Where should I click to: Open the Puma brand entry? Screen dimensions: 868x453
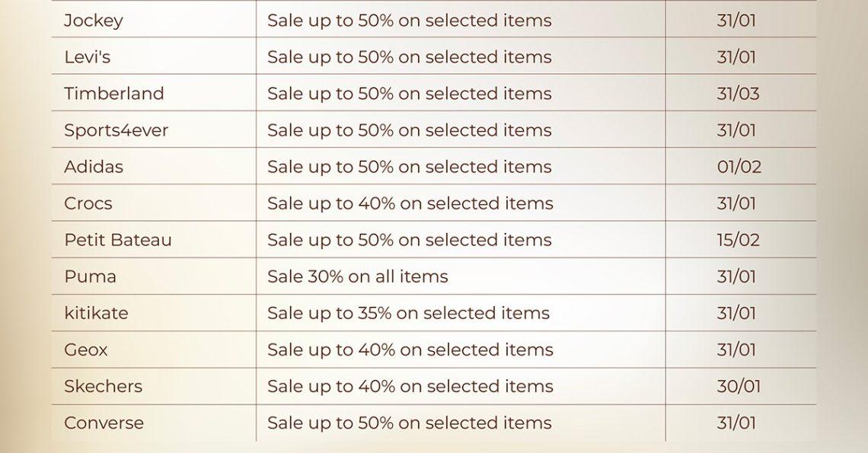pyautogui.click(x=90, y=276)
